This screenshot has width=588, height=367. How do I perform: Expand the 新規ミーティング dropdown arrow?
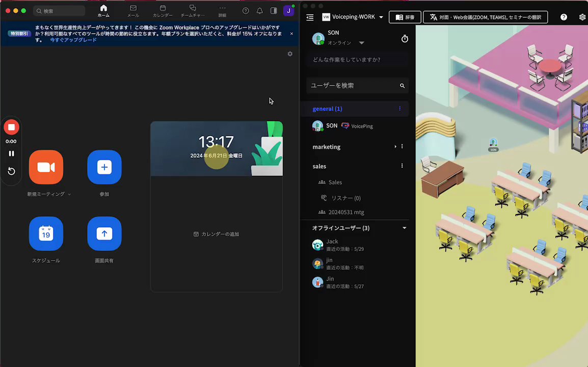(x=69, y=194)
